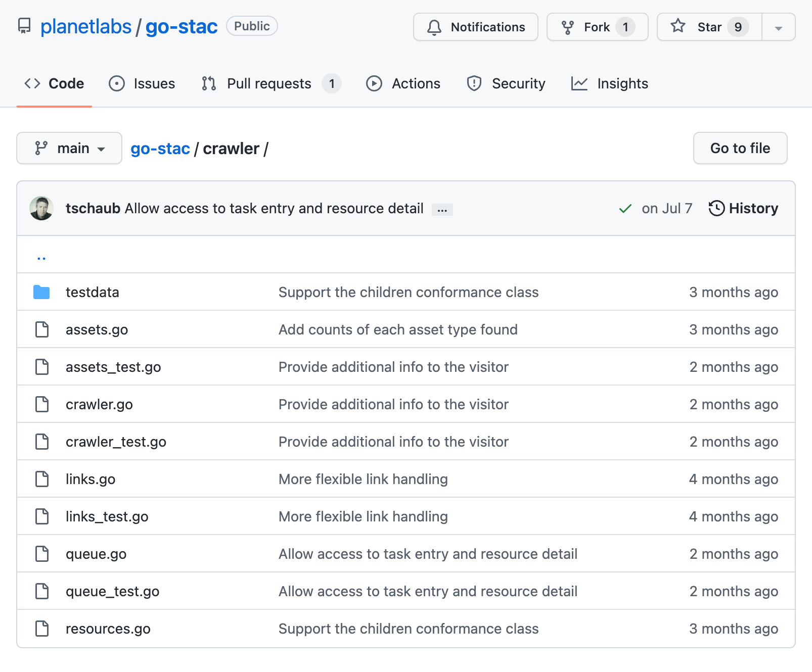Click the Go to file button
This screenshot has height=672, width=812.
[740, 148]
